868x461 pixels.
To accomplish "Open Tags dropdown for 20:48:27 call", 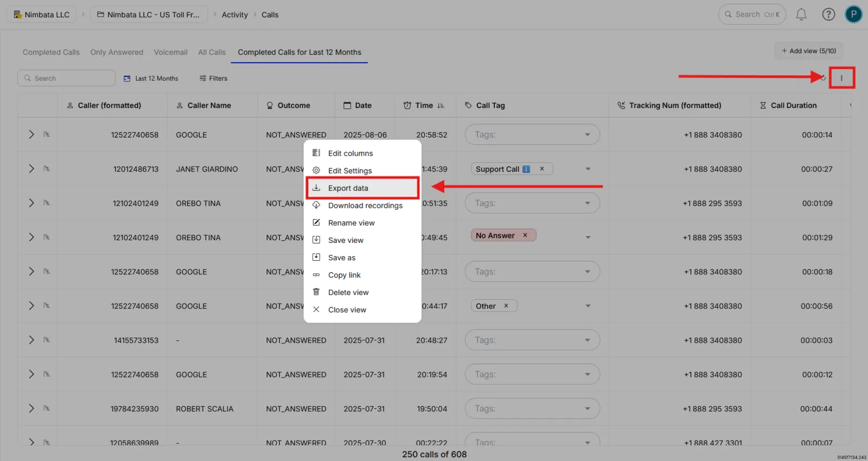I will coord(532,340).
